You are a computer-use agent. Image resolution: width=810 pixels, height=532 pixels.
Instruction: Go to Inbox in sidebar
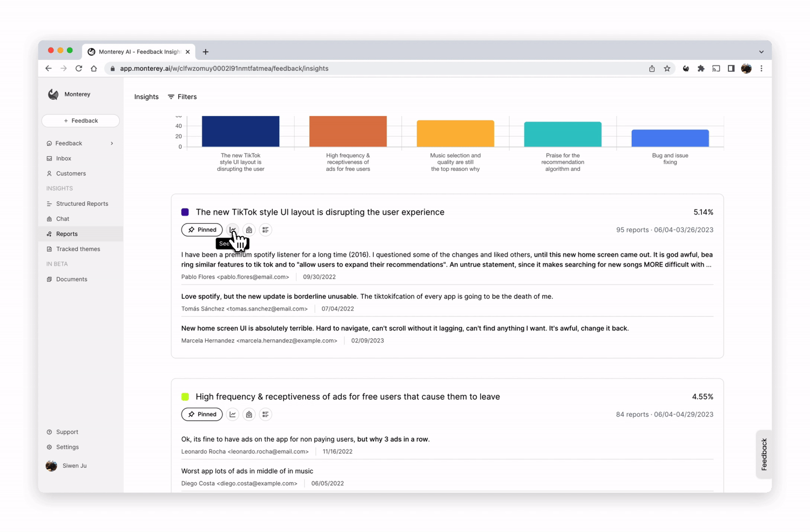tap(64, 158)
